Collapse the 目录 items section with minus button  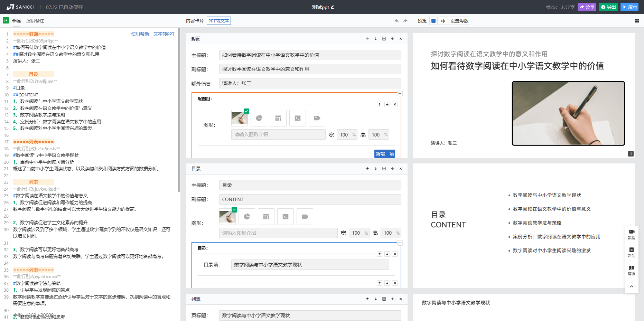400,243
